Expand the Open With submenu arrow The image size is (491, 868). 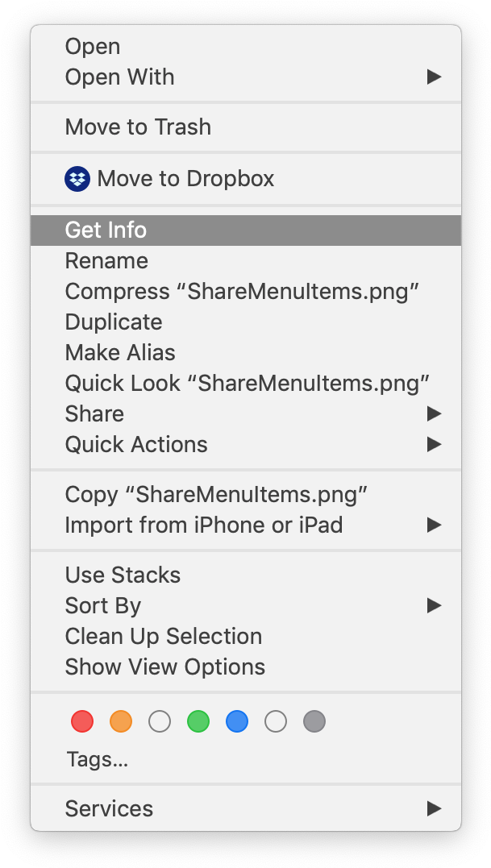pos(434,77)
